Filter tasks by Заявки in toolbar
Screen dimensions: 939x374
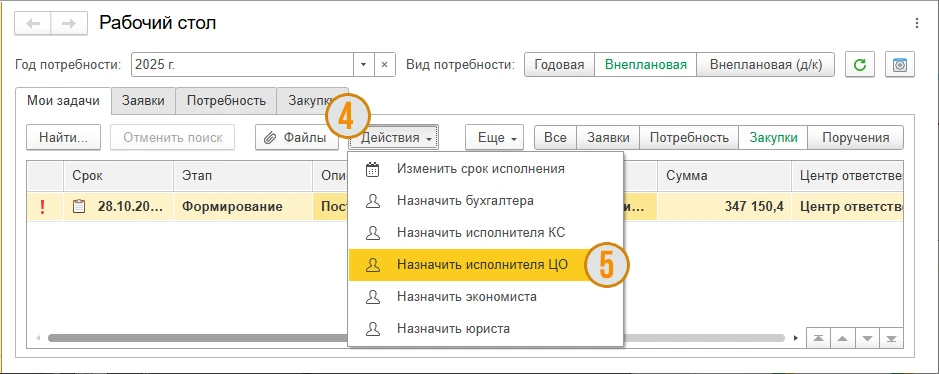click(608, 138)
